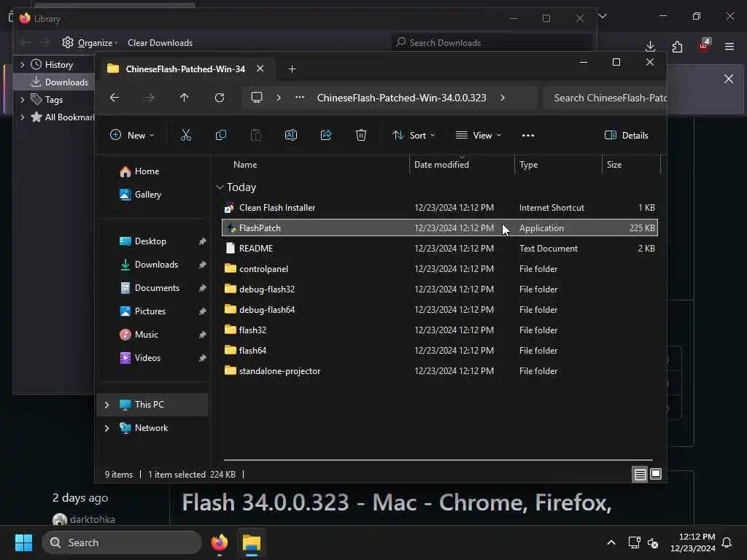Open Videos in navigation pane

point(139,358)
